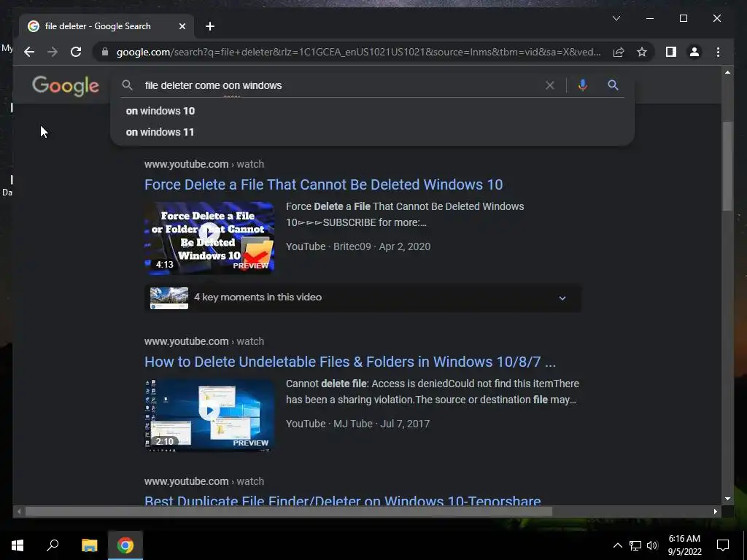Image resolution: width=747 pixels, height=560 pixels.
Task: Open a new tab with plus button
Action: point(210,26)
